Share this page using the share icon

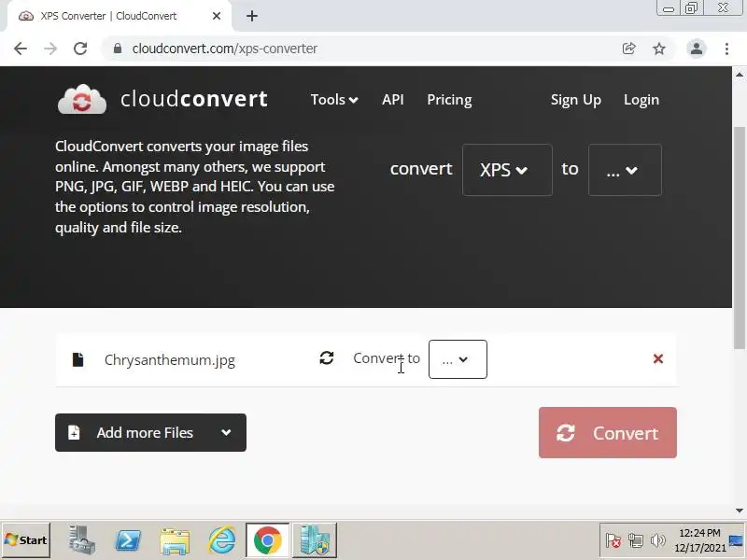[x=628, y=49]
